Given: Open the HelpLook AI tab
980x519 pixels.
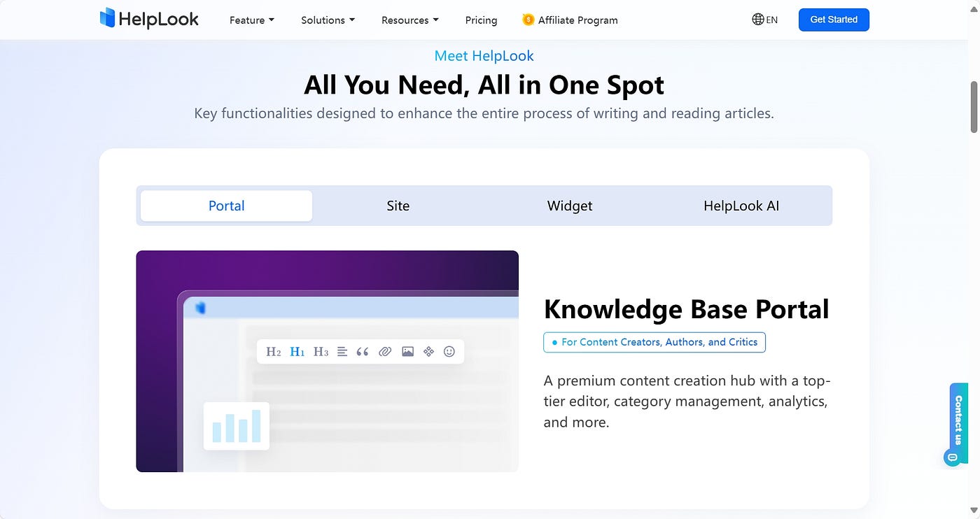Looking at the screenshot, I should (x=741, y=206).
